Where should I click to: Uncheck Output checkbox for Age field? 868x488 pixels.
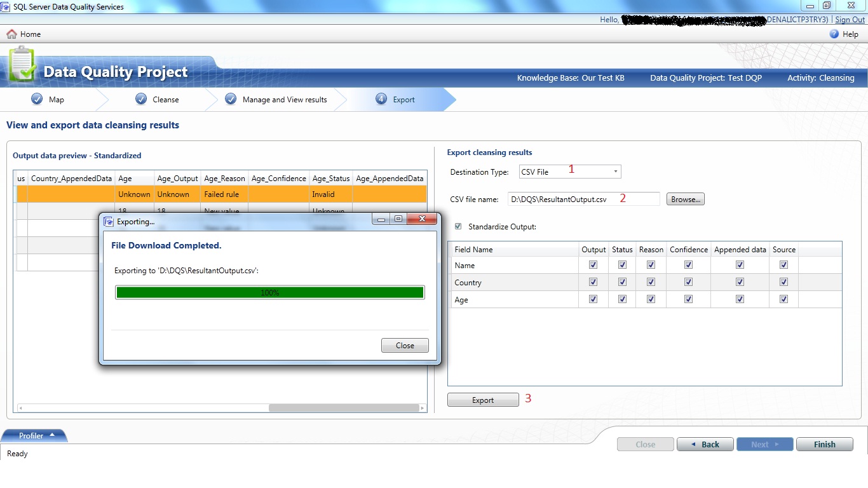pos(593,299)
